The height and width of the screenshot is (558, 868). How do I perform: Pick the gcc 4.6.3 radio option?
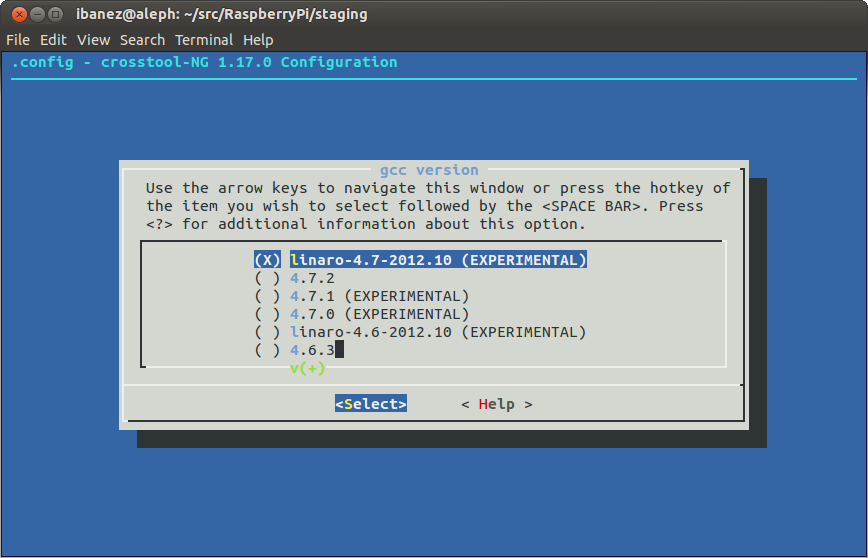294,350
